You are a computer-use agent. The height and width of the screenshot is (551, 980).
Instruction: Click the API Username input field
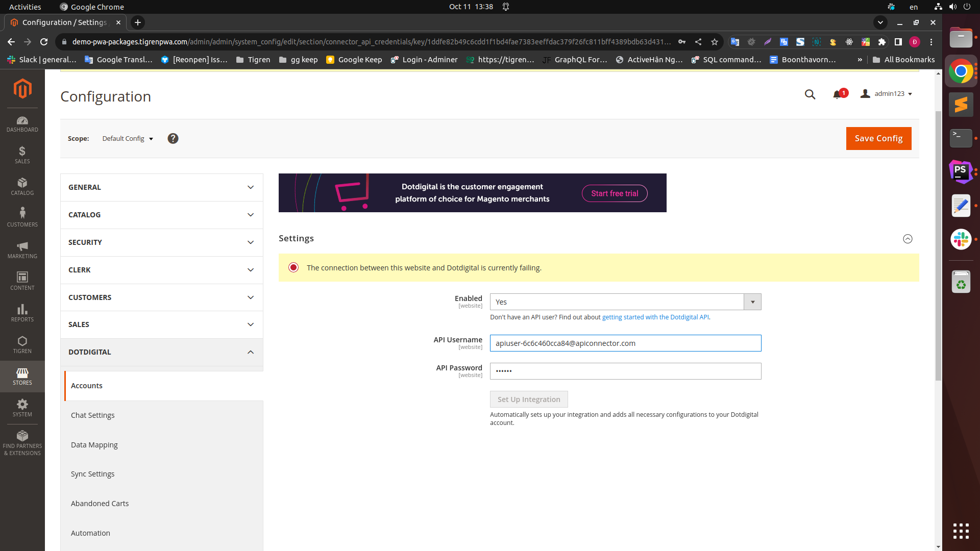625,343
